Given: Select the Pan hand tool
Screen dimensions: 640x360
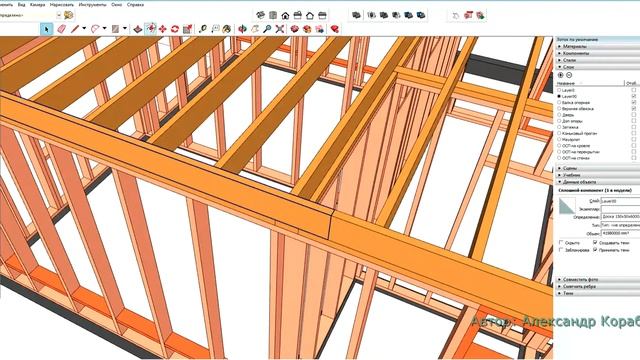Looking at the screenshot, I should click(255, 29).
